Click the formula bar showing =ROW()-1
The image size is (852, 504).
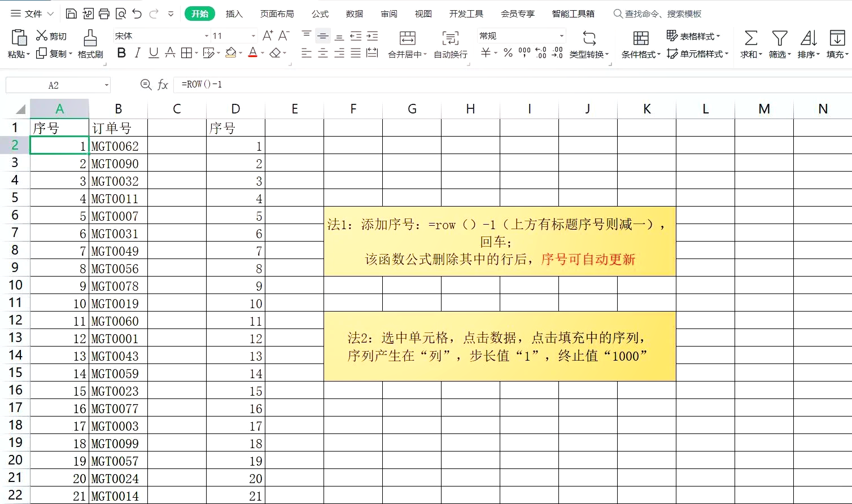pos(513,85)
